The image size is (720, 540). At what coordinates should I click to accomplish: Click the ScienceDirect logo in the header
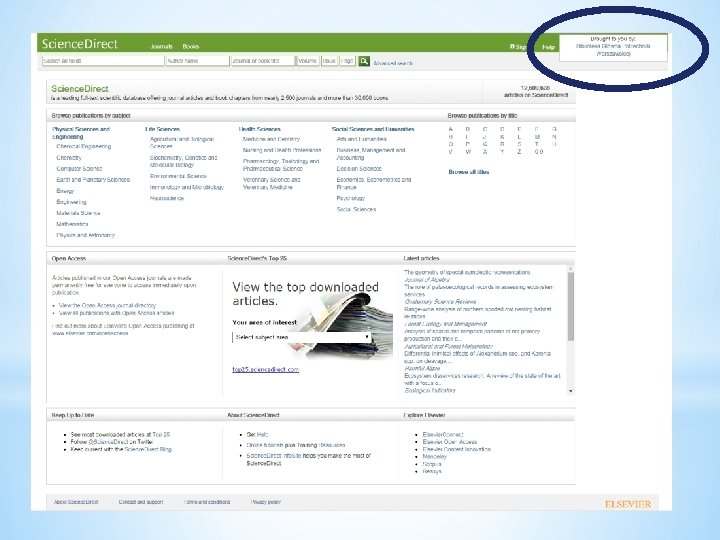pyautogui.click(x=80, y=44)
